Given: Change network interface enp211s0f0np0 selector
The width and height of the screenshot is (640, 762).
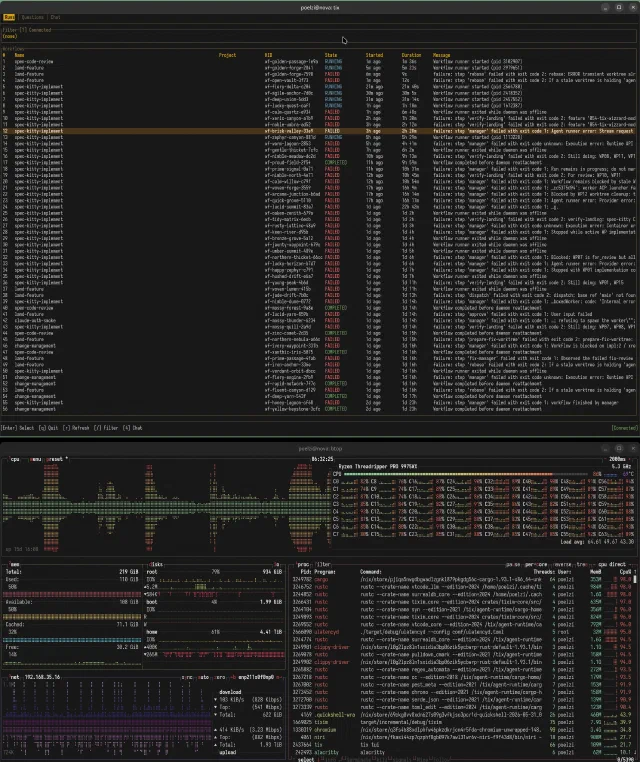Looking at the screenshot, I should [x=256, y=677].
